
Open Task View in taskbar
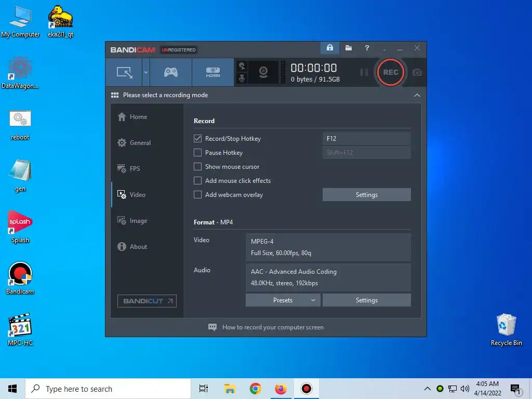click(x=204, y=389)
